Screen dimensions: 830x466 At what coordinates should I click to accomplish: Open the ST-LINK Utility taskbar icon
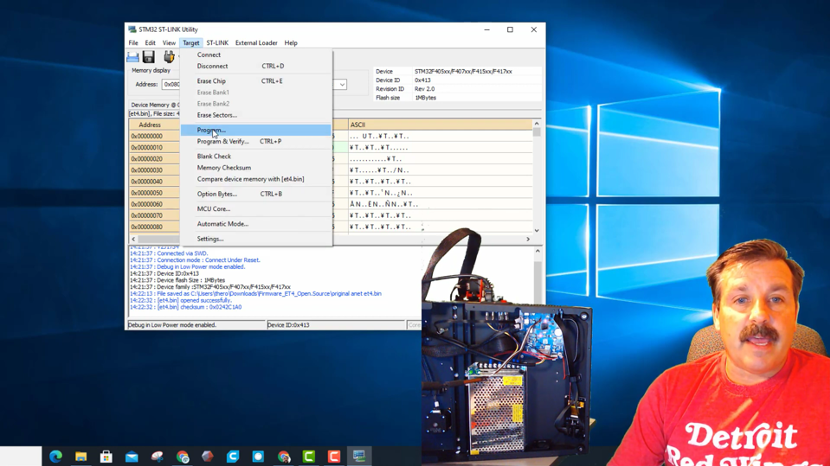point(359,456)
